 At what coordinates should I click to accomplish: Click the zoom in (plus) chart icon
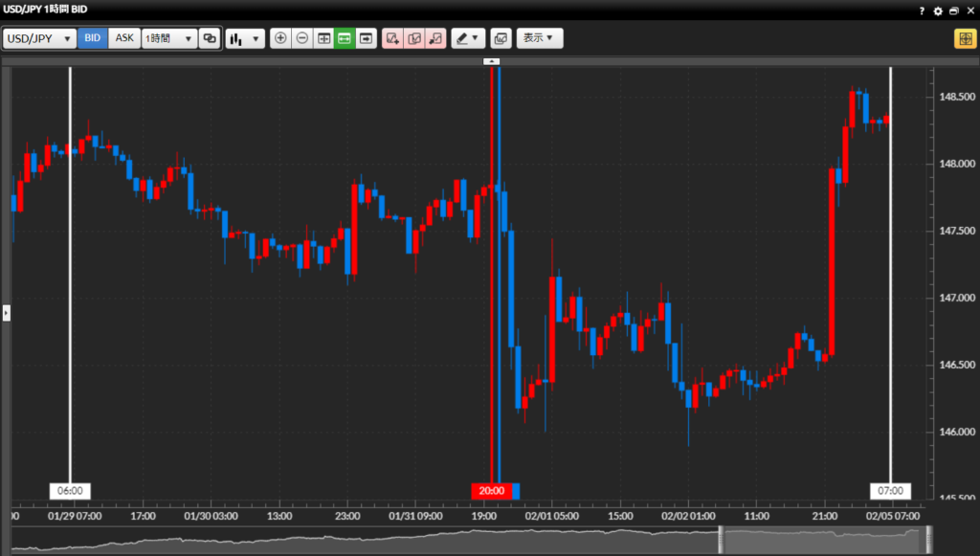280,38
